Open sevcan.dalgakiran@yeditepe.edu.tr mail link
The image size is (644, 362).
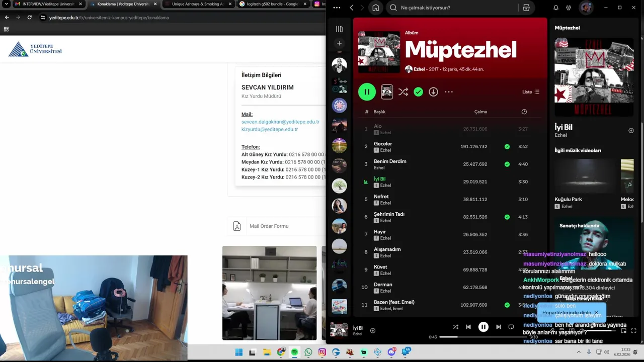280,122
